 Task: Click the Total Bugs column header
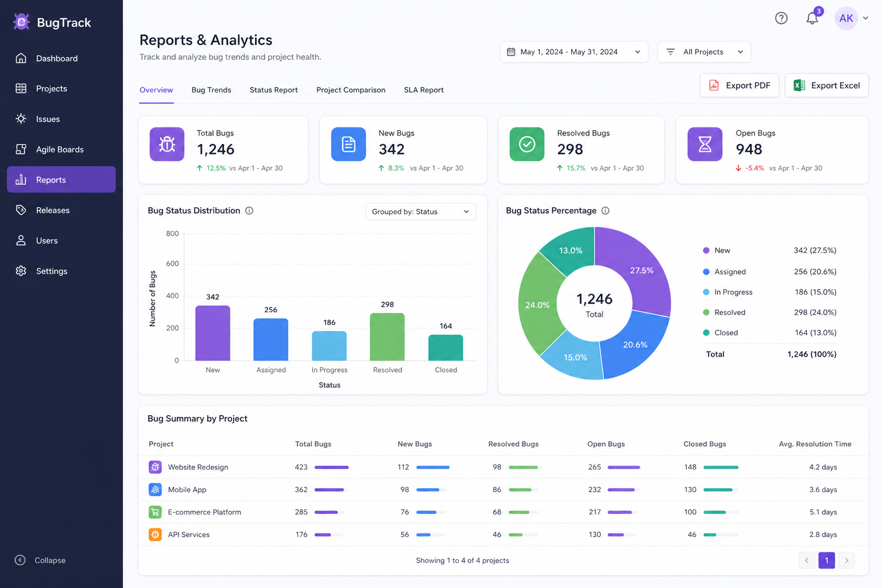[313, 444]
